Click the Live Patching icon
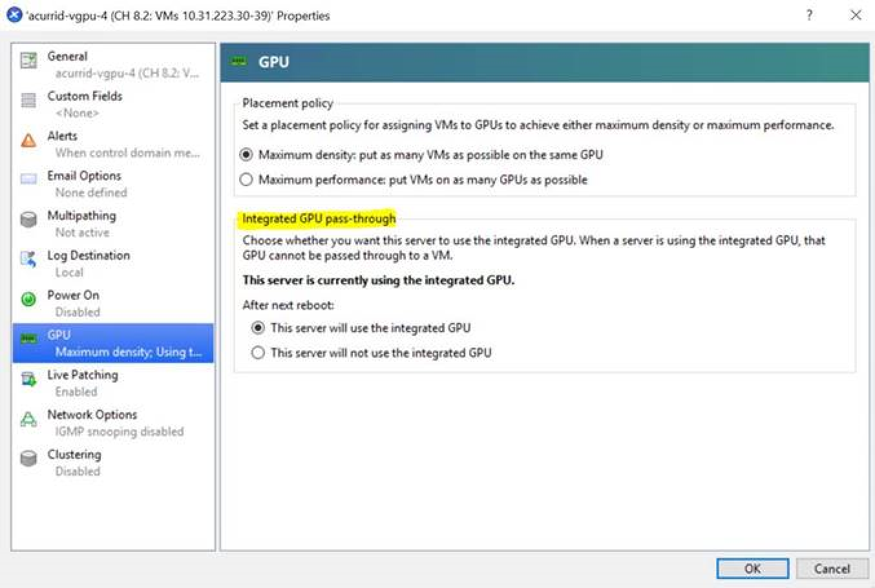This screenshot has height=588, width=875. (x=28, y=379)
